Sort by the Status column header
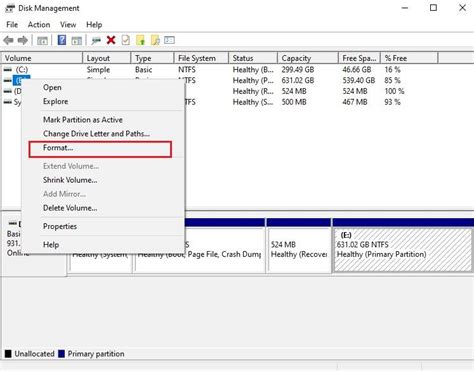 coord(253,58)
